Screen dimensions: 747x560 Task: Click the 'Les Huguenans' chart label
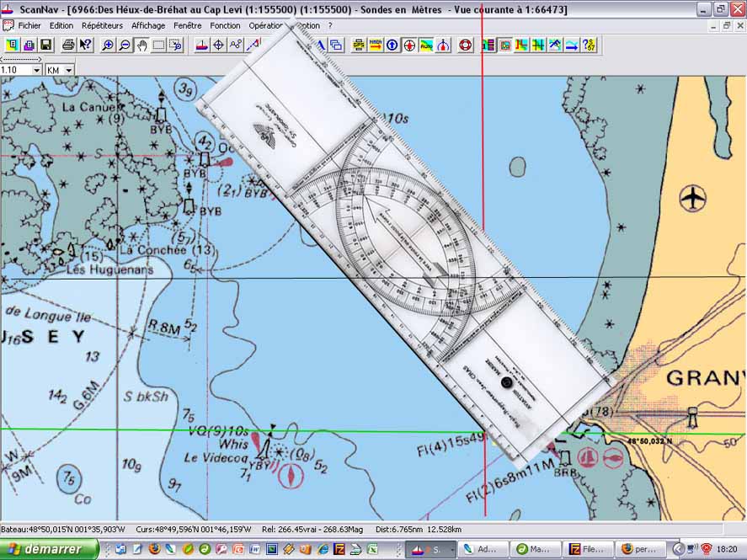pos(110,269)
